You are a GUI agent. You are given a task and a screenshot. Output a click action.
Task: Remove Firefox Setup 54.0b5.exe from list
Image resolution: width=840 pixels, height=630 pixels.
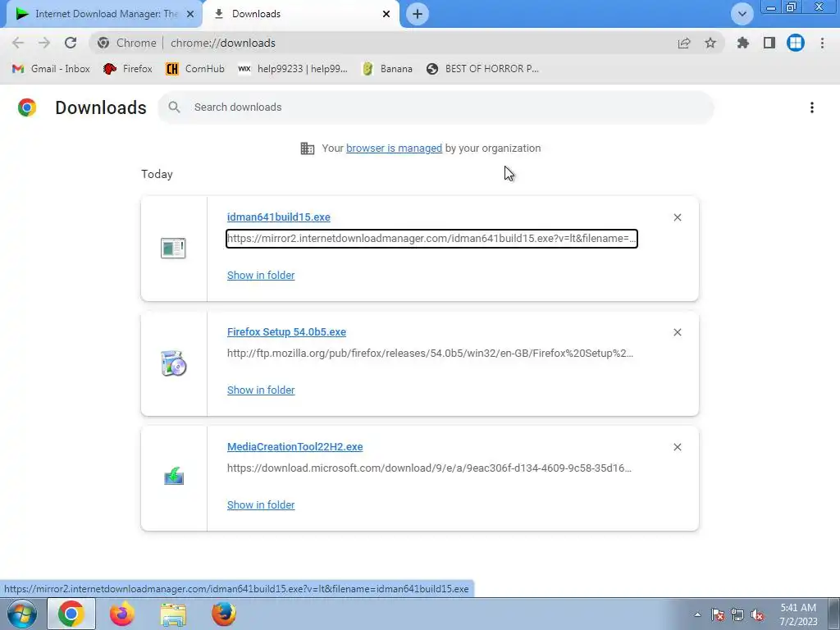677,332
